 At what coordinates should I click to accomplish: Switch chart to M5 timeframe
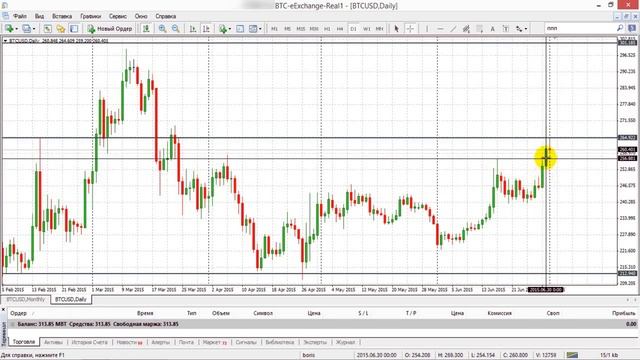[x=287, y=29]
